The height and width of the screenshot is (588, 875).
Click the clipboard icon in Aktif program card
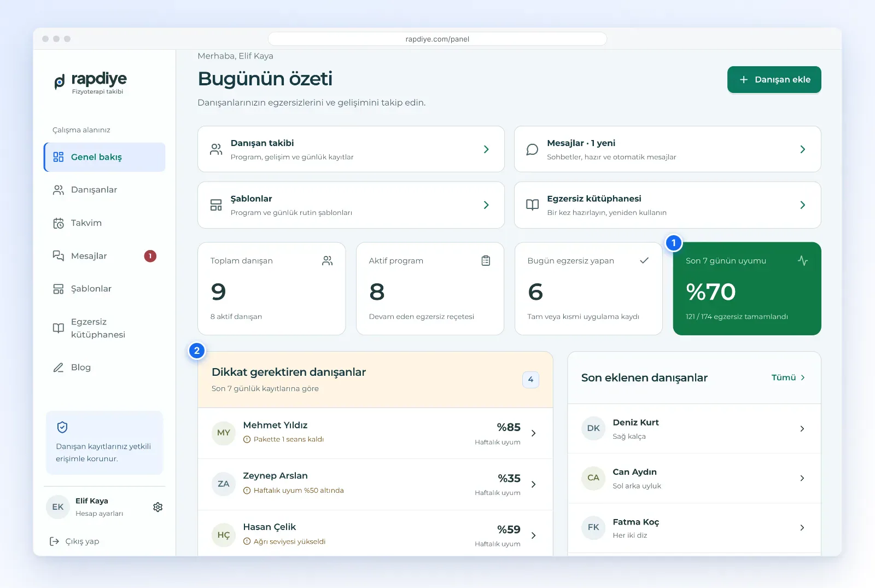pyautogui.click(x=486, y=261)
